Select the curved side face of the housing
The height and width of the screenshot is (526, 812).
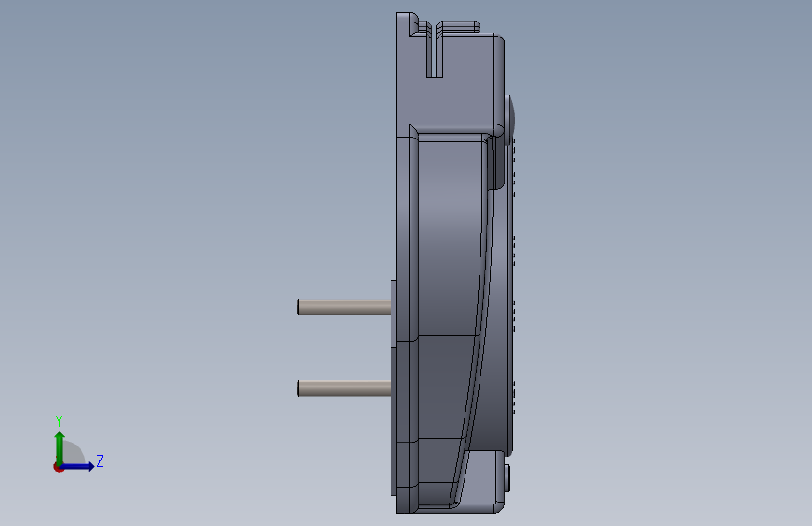(x=450, y=233)
